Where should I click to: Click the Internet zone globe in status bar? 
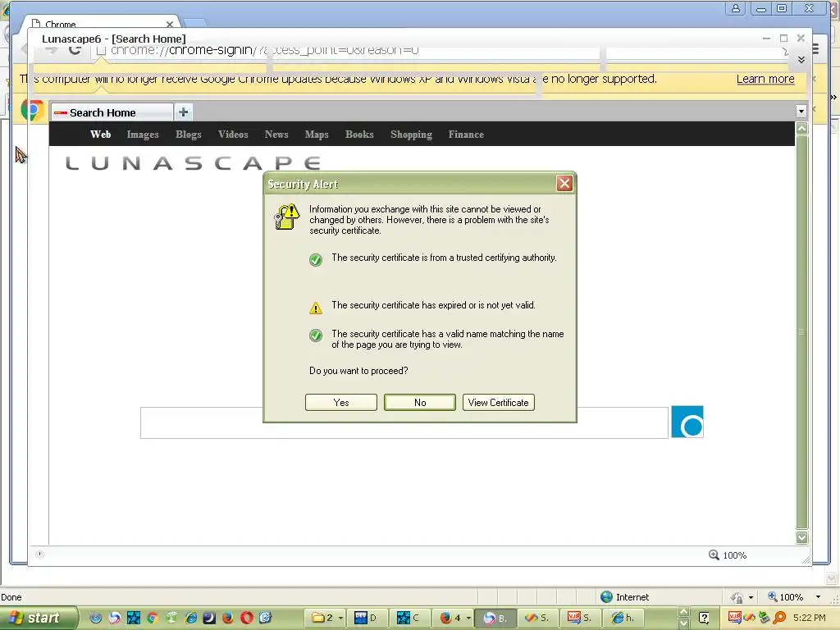click(606, 597)
